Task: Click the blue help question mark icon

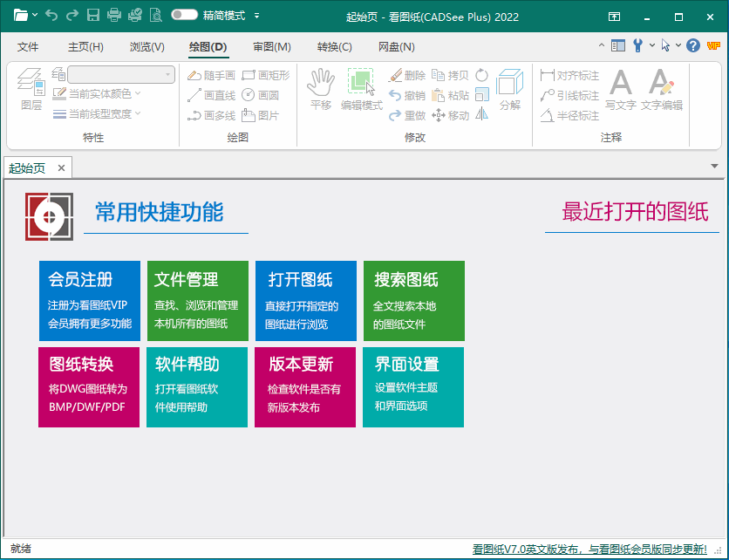Action: point(692,45)
